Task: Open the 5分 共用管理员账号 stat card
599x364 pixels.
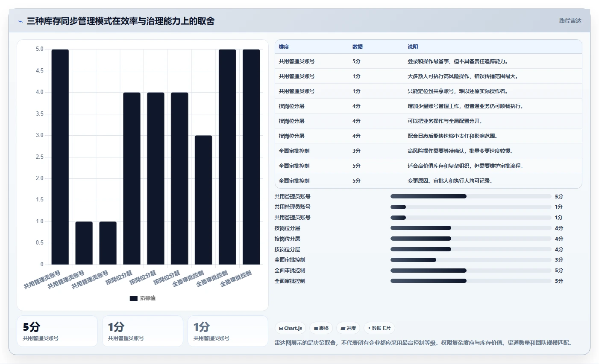Action: tap(57, 331)
